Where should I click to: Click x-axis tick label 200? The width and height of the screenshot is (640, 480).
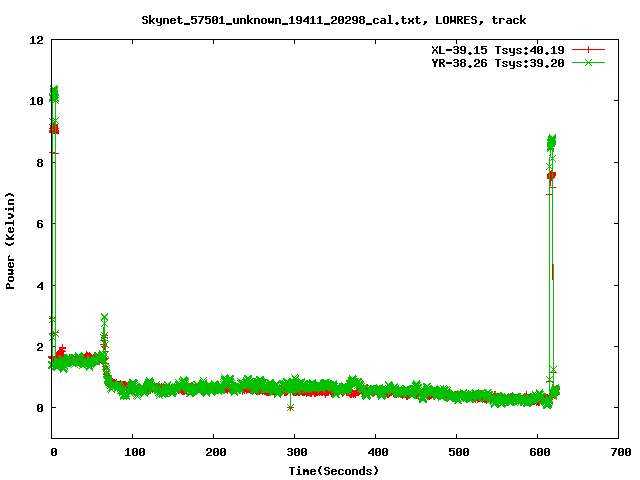click(216, 452)
